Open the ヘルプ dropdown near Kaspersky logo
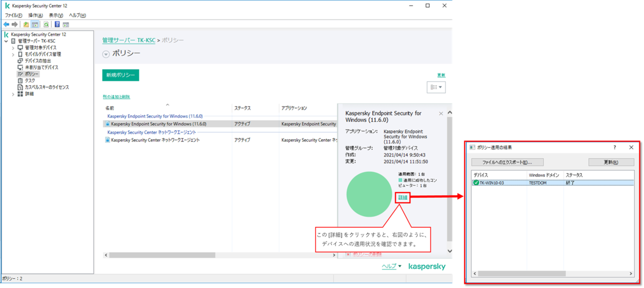Image resolution: width=644 pixels, height=288 pixels. (x=392, y=266)
